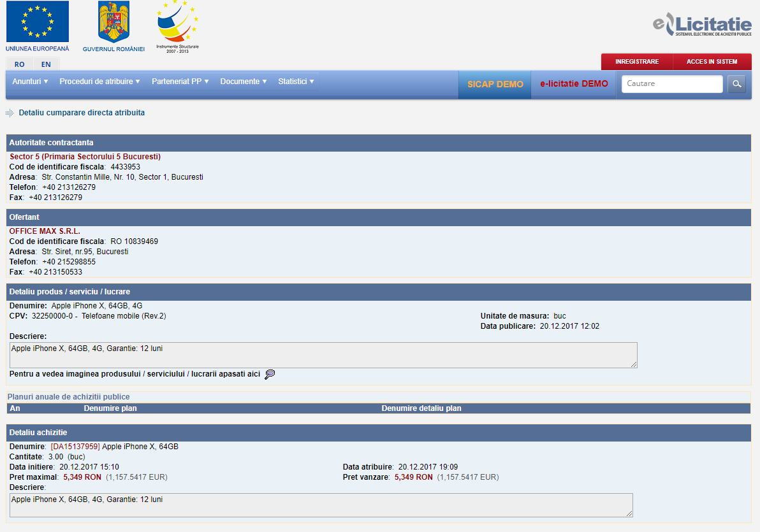Click the CPV code 32250000-0
Viewport: 760px width, 532px height.
coord(52,316)
